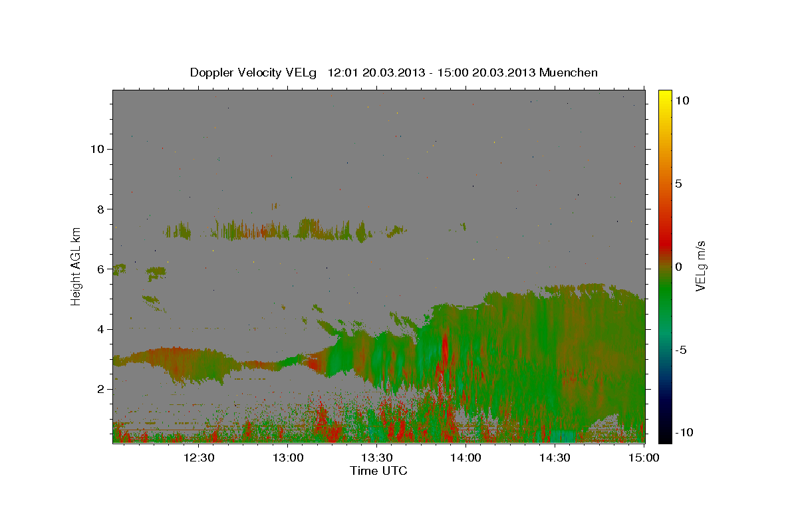Viewport: 798px width, 532px height.
Task: Click the 'VELg m/s' colorbar label
Action: [x=700, y=265]
